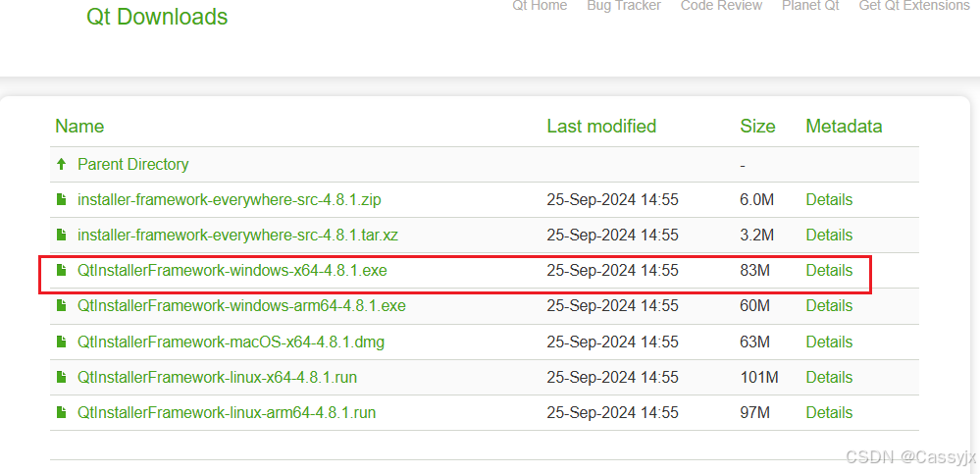Image resolution: width=980 pixels, height=474 pixels.
Task: Open Details for the windows-arm64 exe
Action: point(829,306)
